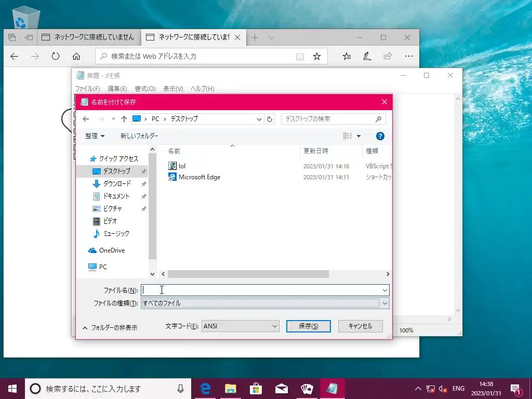Open new tab in Edge
The image size is (532, 399).
pyautogui.click(x=255, y=37)
